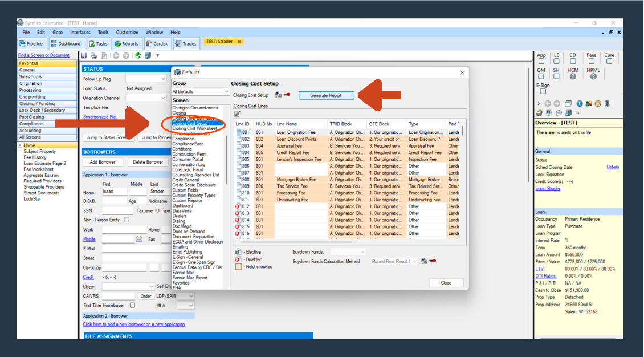
Task: Open the Origination Channel dropdown
Action: tap(146, 98)
